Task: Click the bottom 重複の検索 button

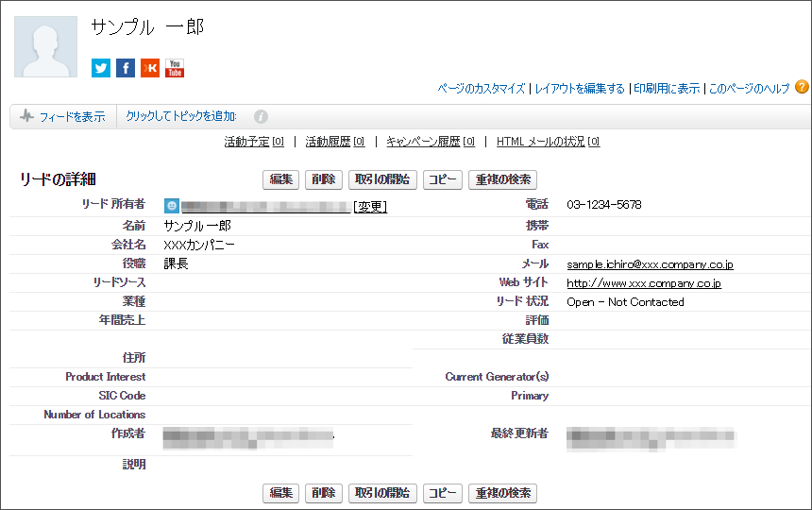Action: [x=503, y=493]
